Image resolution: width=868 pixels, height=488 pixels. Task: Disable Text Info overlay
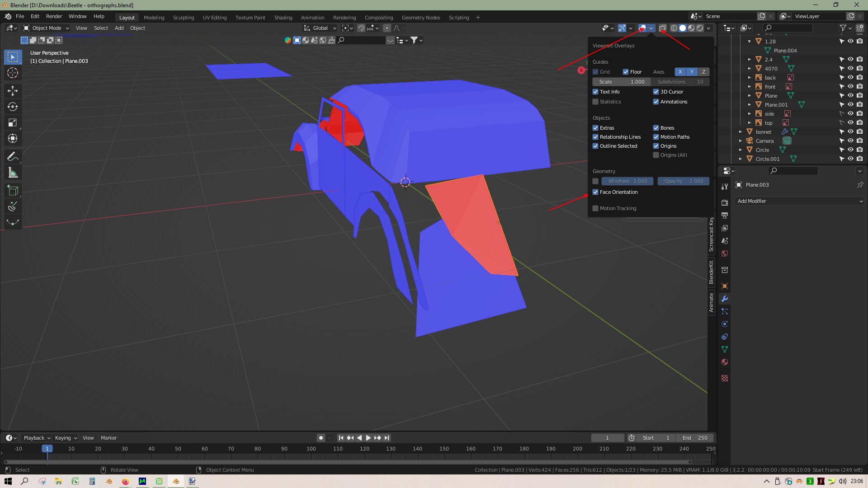pos(595,92)
